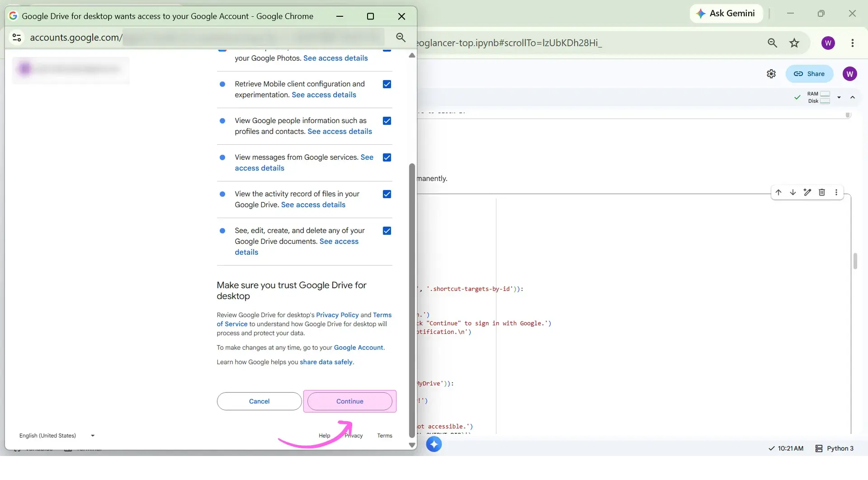
Task: Click the 10:21 AM status text
Action: [790, 448]
